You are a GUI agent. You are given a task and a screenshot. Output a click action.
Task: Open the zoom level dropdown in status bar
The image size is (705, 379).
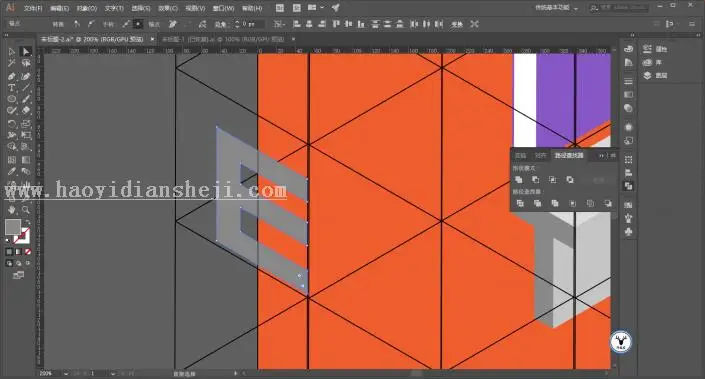tap(66, 374)
